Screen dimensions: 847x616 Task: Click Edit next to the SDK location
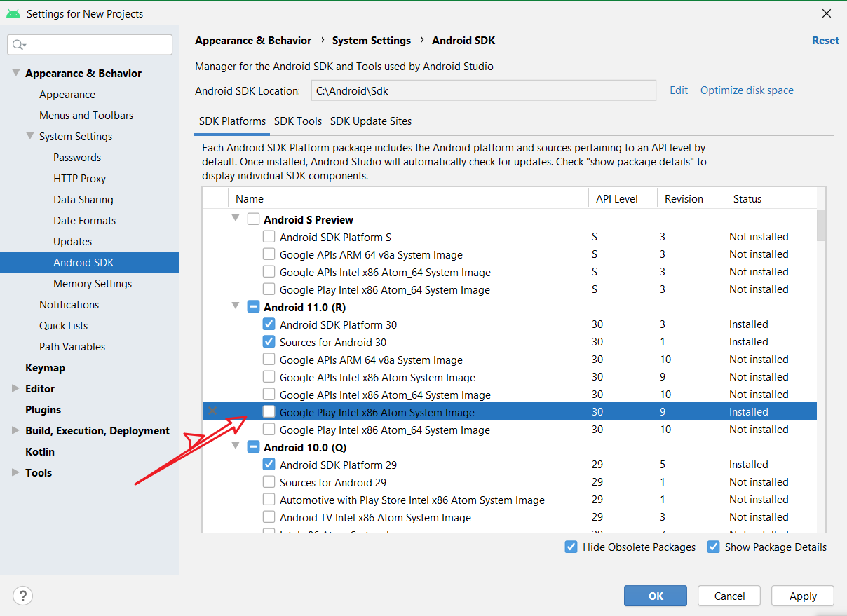[678, 90]
